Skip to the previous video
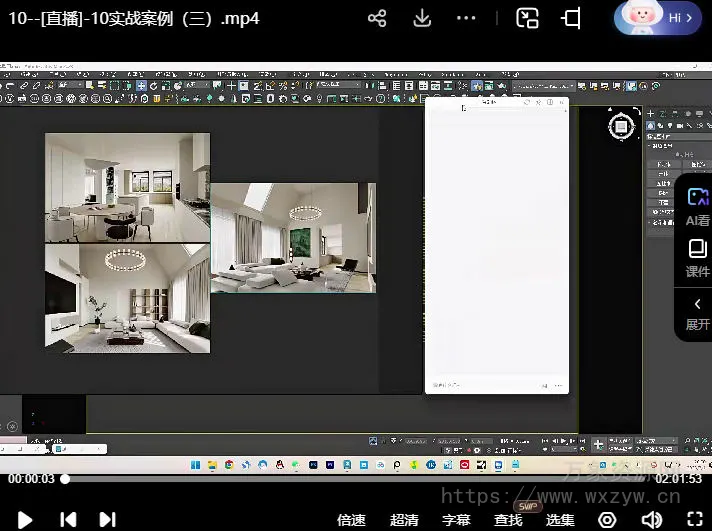The width and height of the screenshot is (712, 531). click(68, 519)
